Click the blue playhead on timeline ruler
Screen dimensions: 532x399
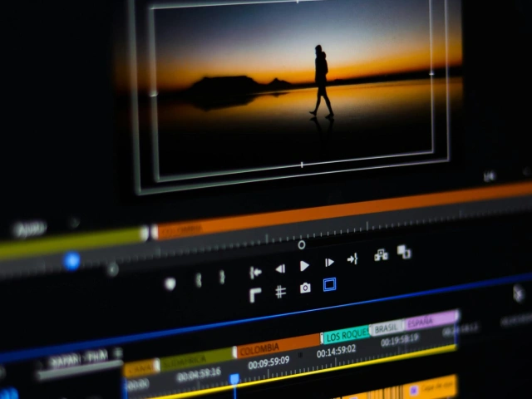pyautogui.click(x=234, y=379)
